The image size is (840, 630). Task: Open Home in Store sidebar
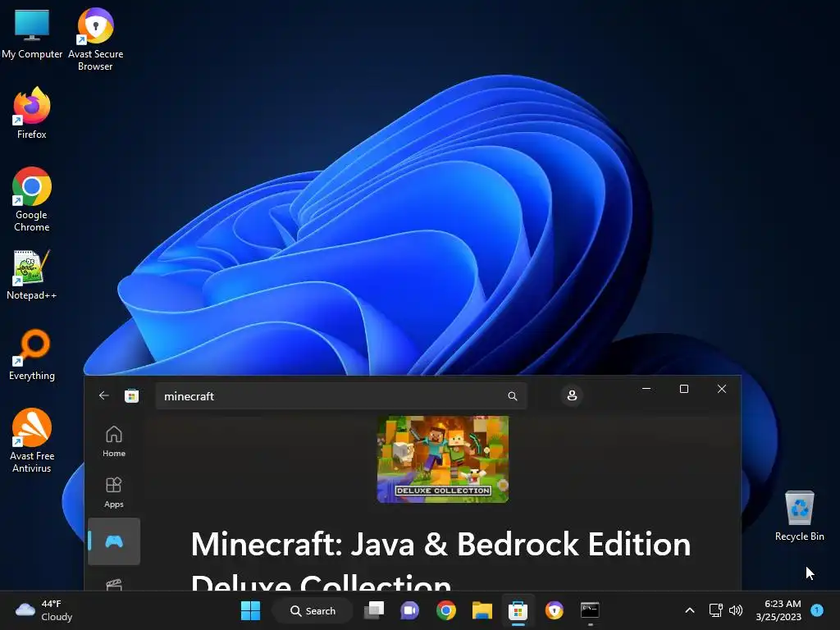pyautogui.click(x=114, y=441)
